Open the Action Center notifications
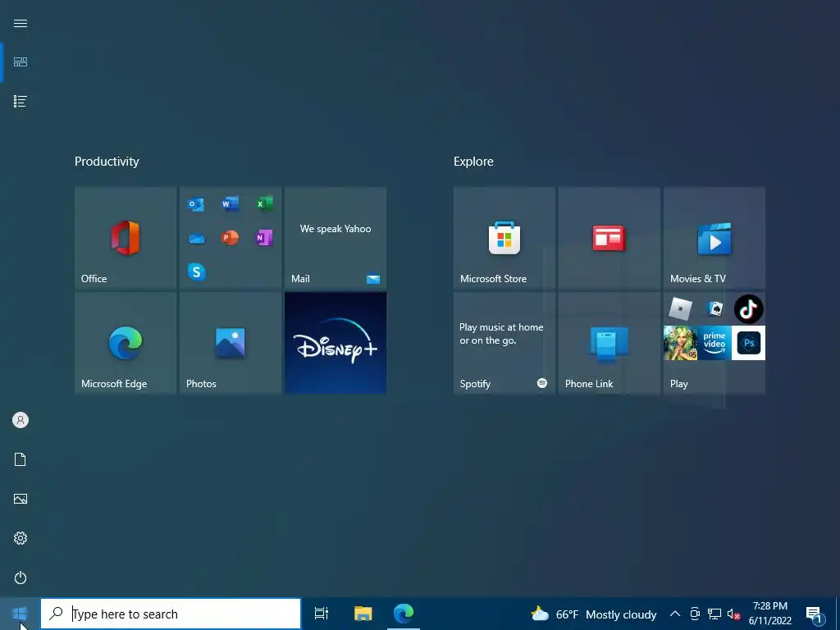Image resolution: width=840 pixels, height=630 pixels. click(x=815, y=614)
